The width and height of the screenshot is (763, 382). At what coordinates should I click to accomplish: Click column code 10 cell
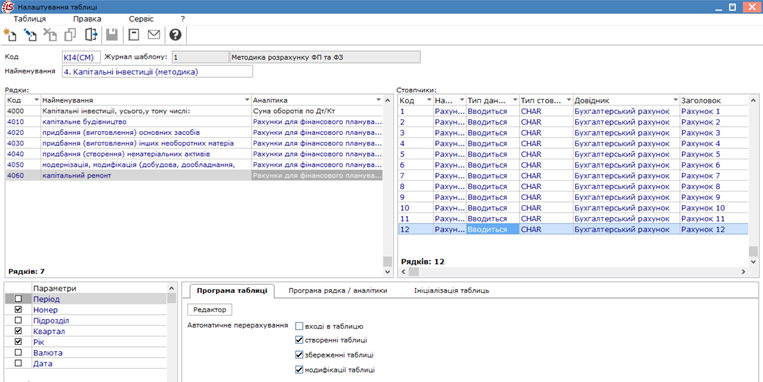pyautogui.click(x=416, y=208)
